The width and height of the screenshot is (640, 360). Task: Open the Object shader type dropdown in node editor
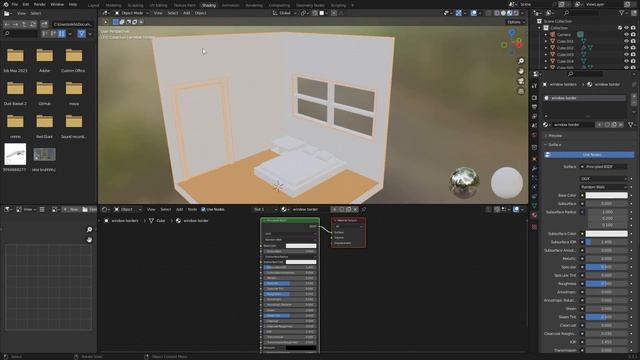[128, 209]
